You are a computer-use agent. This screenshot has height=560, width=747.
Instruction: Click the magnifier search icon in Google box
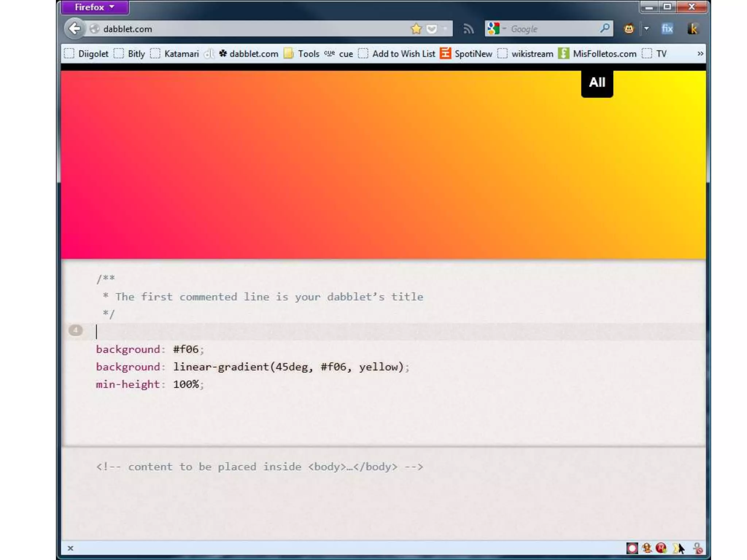(604, 28)
